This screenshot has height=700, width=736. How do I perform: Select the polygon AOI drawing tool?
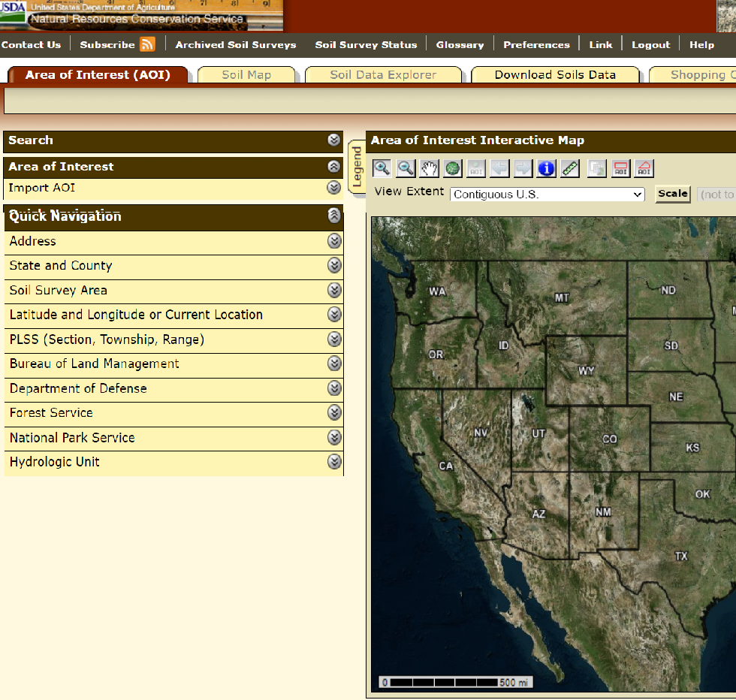pos(644,168)
